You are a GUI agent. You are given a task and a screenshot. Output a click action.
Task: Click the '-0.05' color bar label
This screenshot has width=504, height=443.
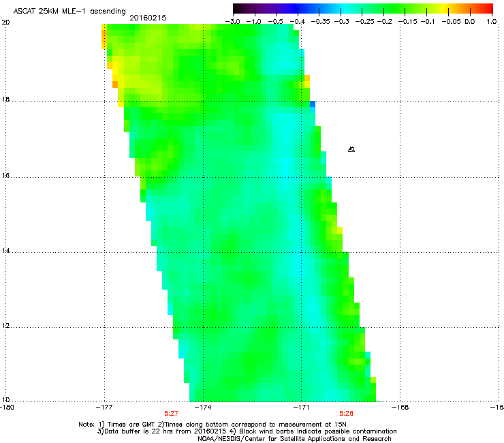pyautogui.click(x=452, y=22)
